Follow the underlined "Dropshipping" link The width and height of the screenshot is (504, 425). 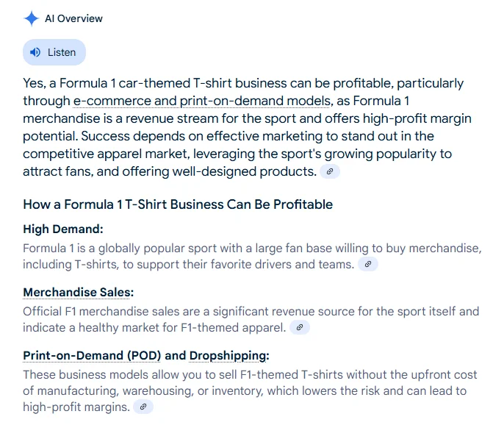227,356
